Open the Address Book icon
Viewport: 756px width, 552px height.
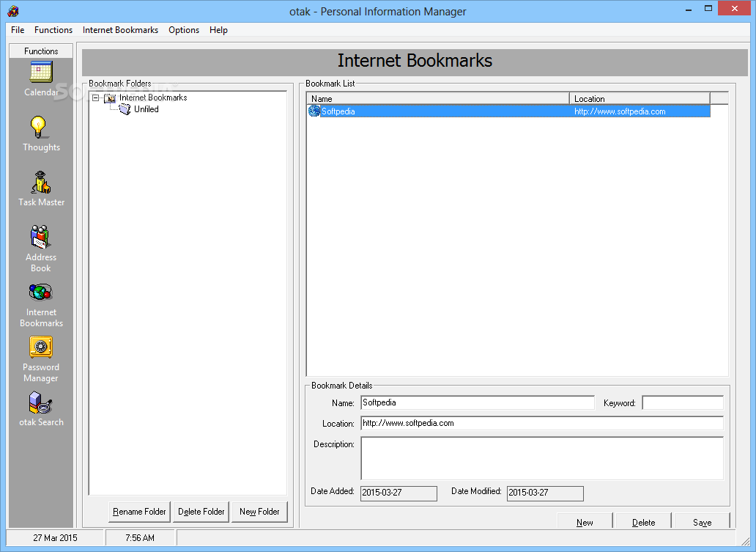(40, 237)
